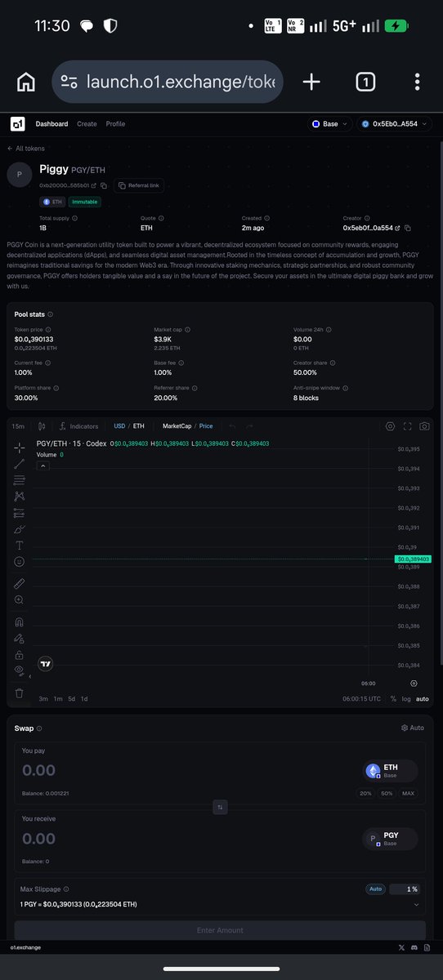The width and height of the screenshot is (443, 980).
Task: Show Market cap info tooltip
Action: click(188, 330)
